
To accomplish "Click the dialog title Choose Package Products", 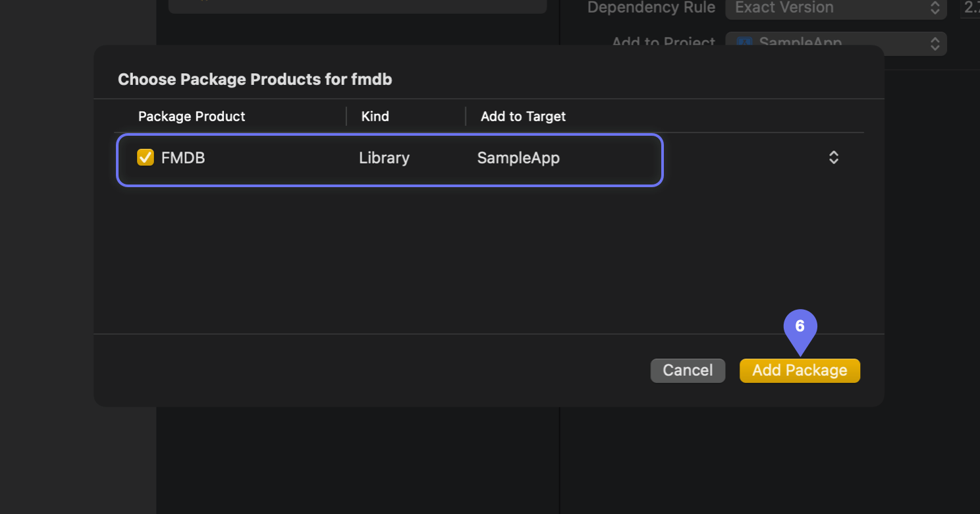I will 255,80.
